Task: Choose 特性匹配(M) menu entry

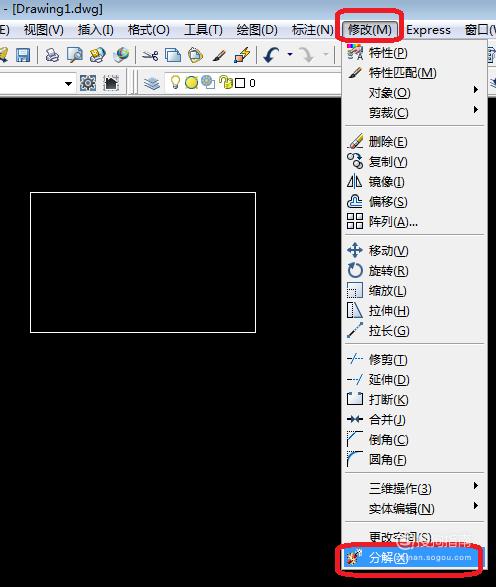Action: coord(414,73)
